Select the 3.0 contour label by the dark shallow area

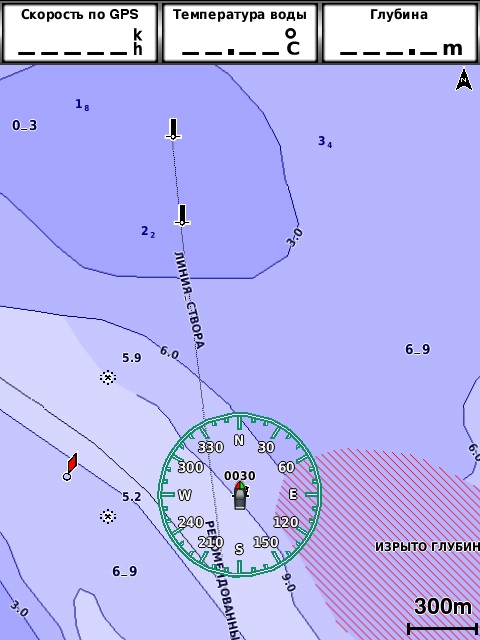tap(295, 238)
